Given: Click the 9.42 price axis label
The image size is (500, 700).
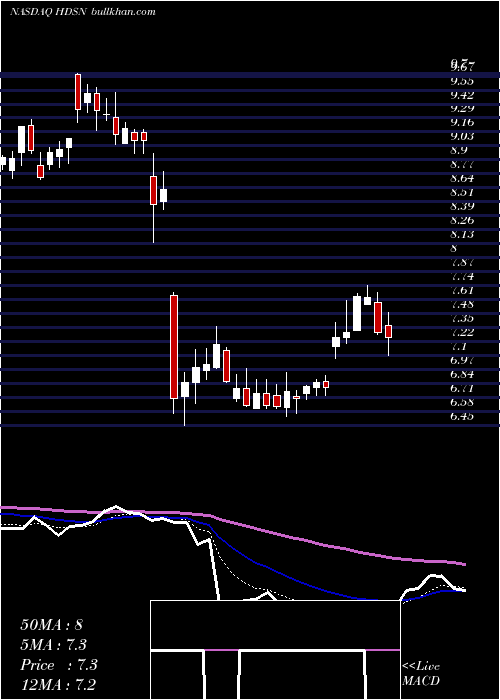Looking at the screenshot, I should tap(462, 95).
